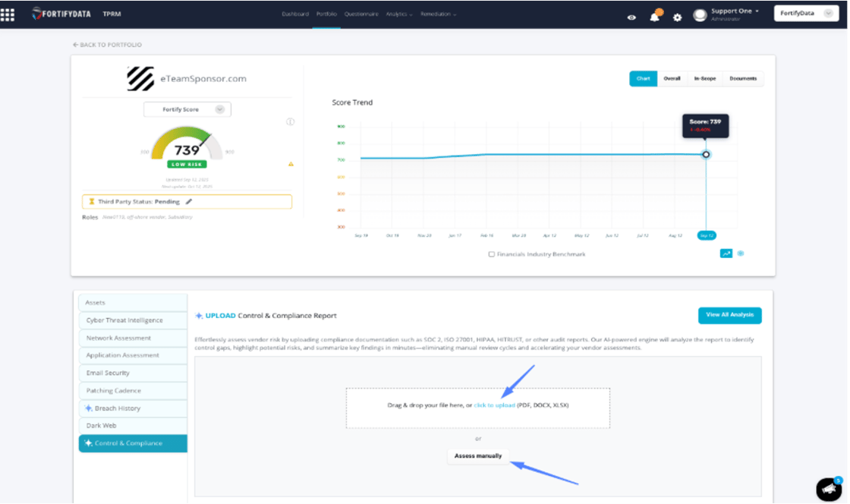Expand the FortifyData dropdown at top right

[x=806, y=13]
